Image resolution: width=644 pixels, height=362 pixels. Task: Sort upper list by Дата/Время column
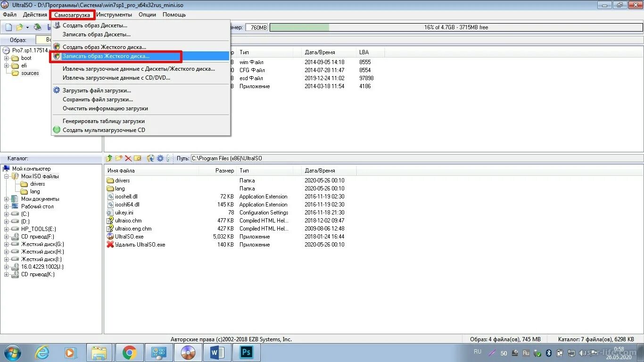point(329,52)
